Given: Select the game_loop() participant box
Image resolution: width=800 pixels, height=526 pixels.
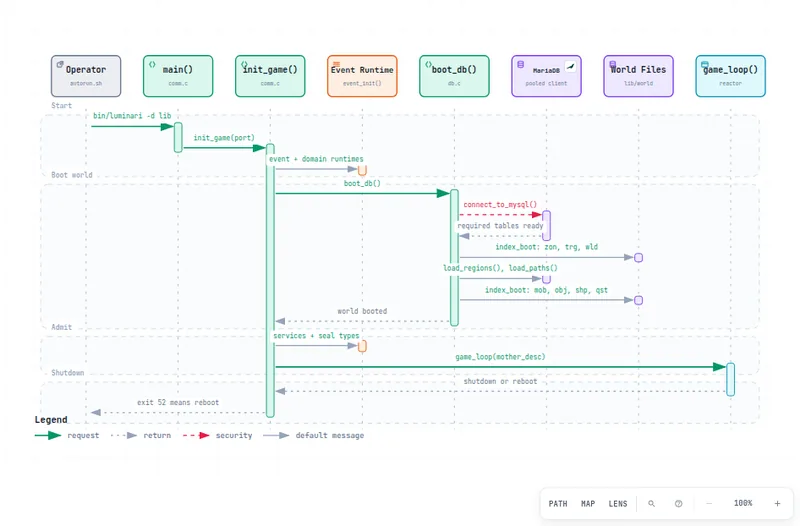Looking at the screenshot, I should pyautogui.click(x=730, y=76).
